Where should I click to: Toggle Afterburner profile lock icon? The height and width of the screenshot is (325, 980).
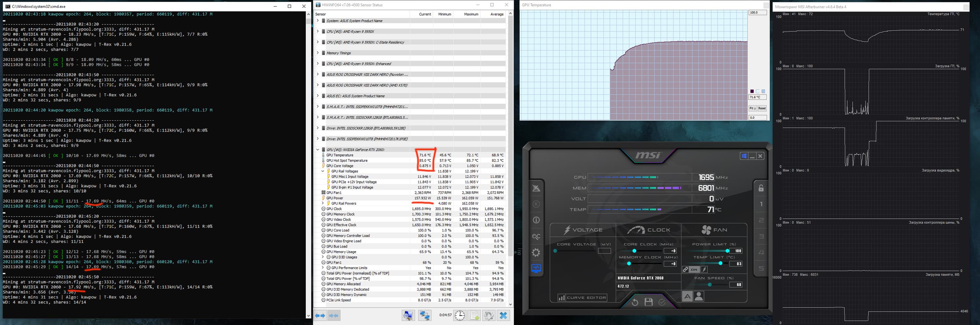click(x=761, y=188)
